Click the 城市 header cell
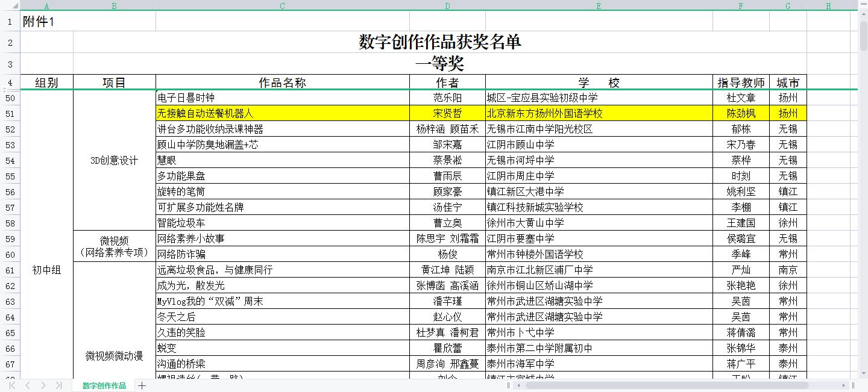This screenshot has height=392, width=868. (x=788, y=82)
